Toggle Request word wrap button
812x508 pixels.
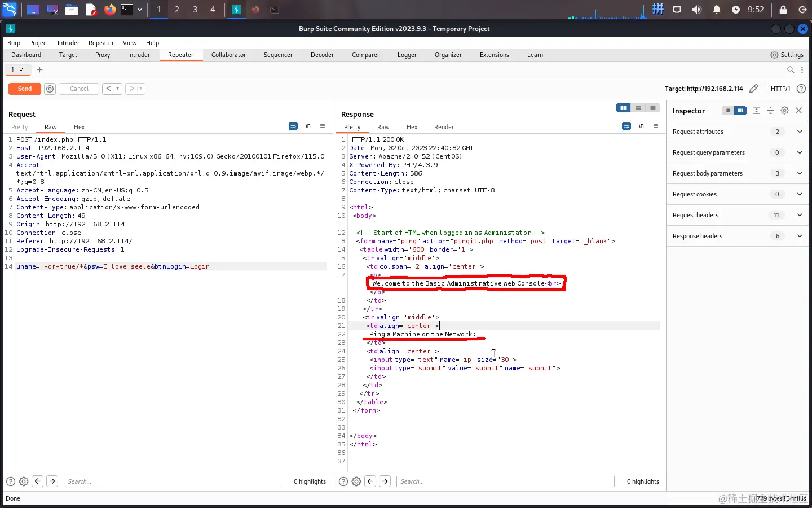pyautogui.click(x=293, y=126)
